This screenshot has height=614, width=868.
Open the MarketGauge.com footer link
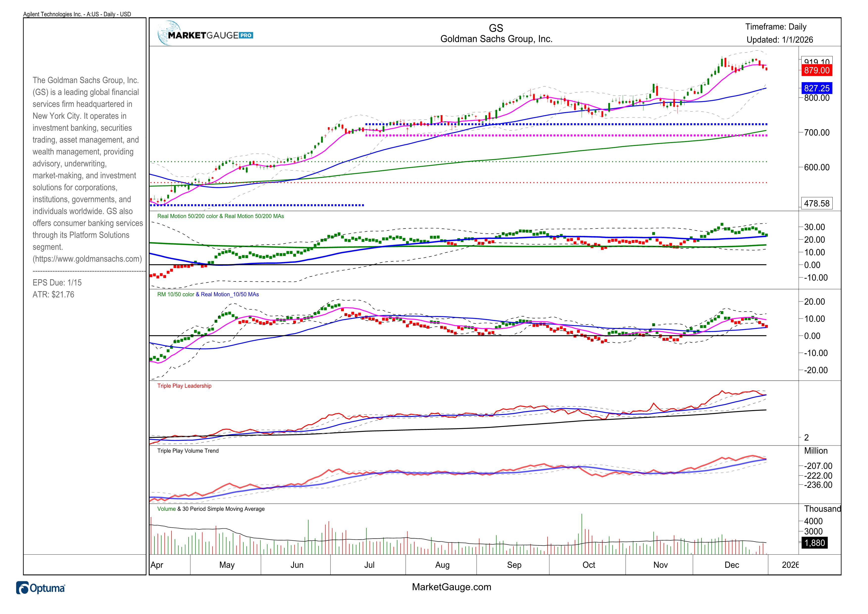pos(451,587)
